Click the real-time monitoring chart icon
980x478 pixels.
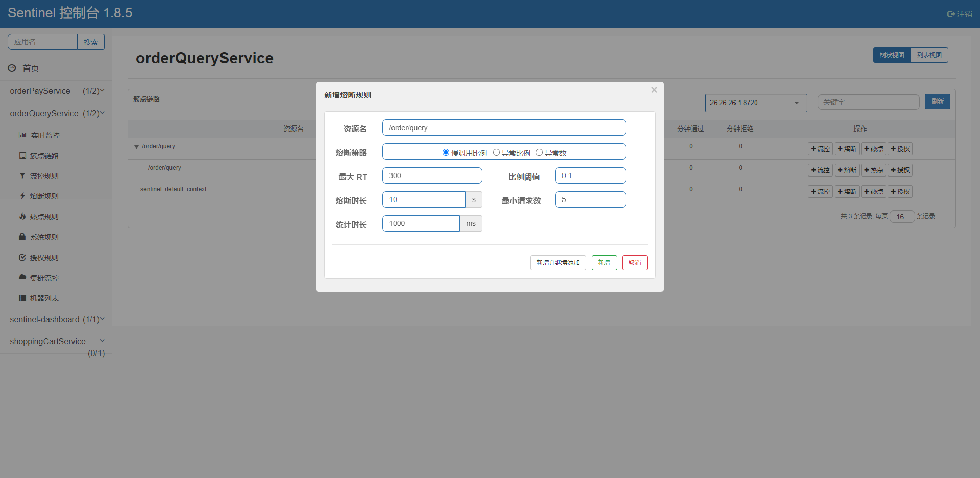(22, 135)
